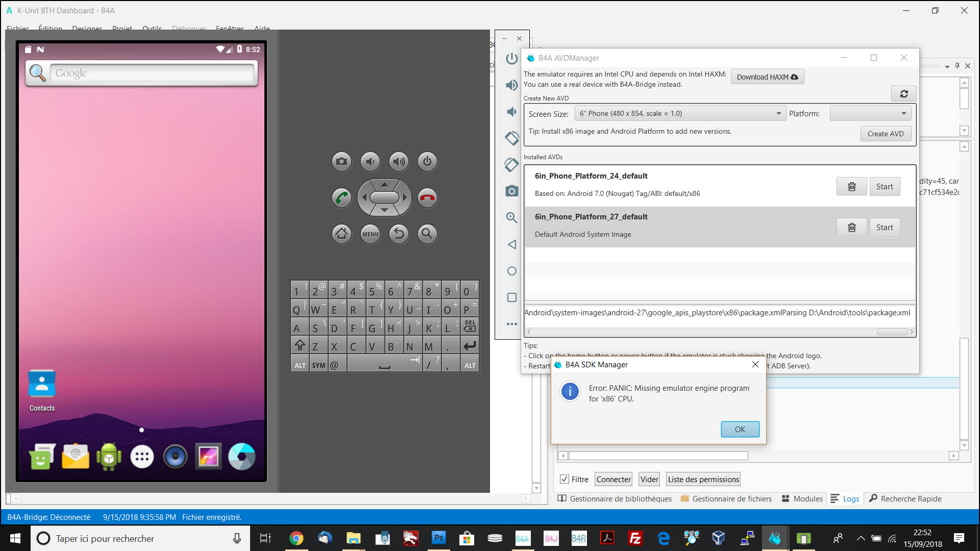
Task: Click the volume up icon in emulator sidebar
Action: [x=511, y=85]
